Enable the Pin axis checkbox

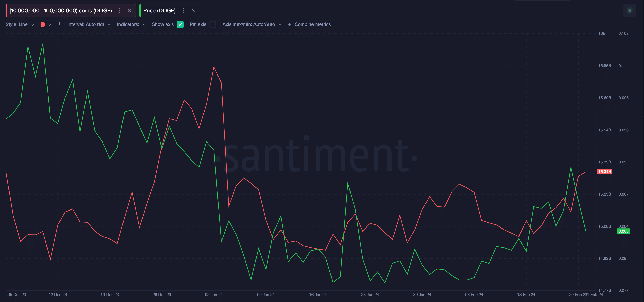click(x=212, y=24)
